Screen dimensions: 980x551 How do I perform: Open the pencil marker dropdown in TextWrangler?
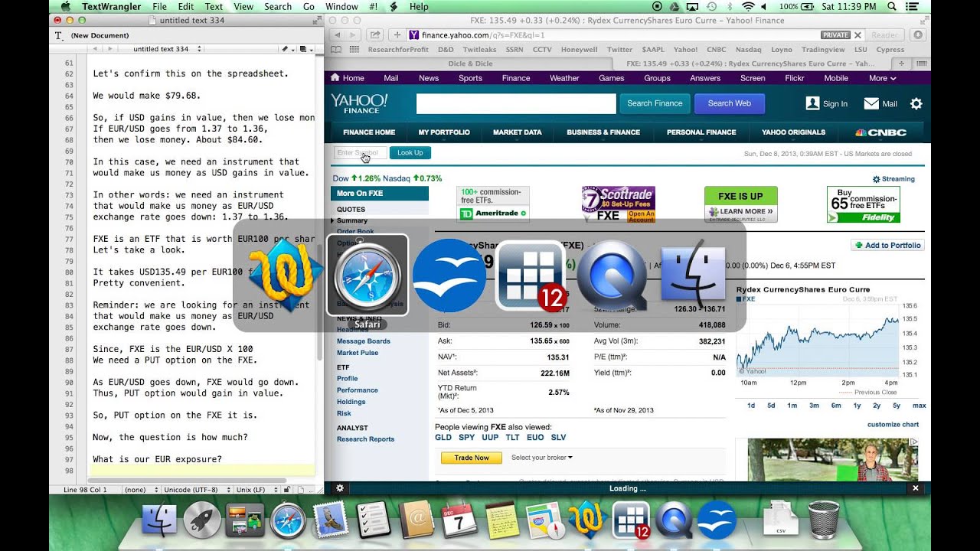point(286,49)
